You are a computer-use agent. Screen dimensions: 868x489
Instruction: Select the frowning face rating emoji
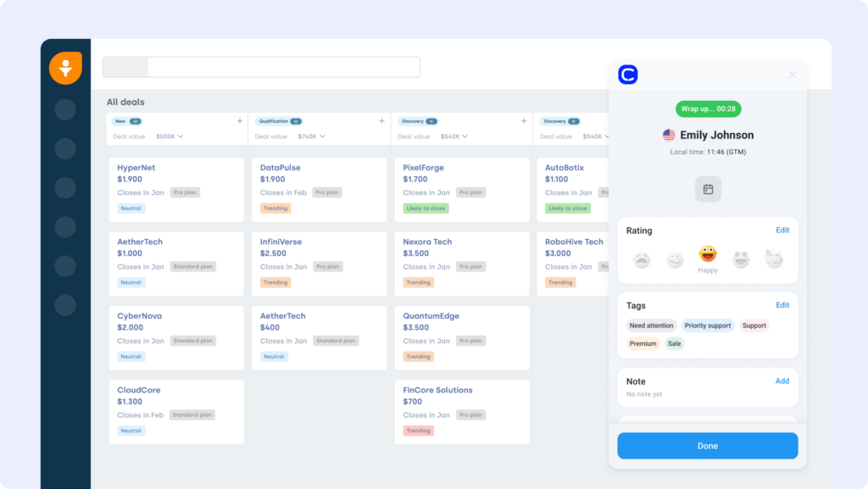(x=642, y=257)
